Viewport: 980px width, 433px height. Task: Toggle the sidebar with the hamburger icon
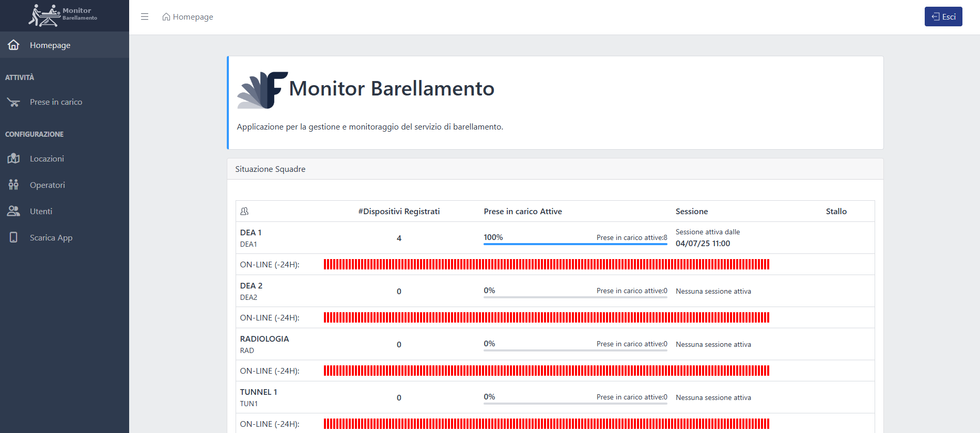tap(145, 17)
